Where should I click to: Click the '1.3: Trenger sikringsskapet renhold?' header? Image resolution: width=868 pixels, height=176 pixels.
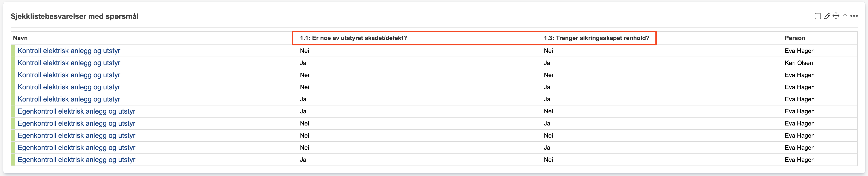[596, 38]
